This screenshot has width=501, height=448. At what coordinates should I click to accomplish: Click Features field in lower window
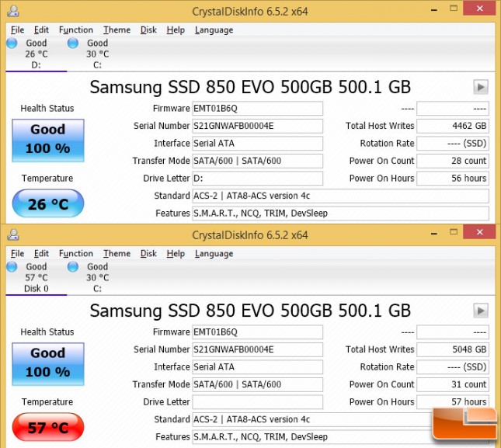click(340, 437)
